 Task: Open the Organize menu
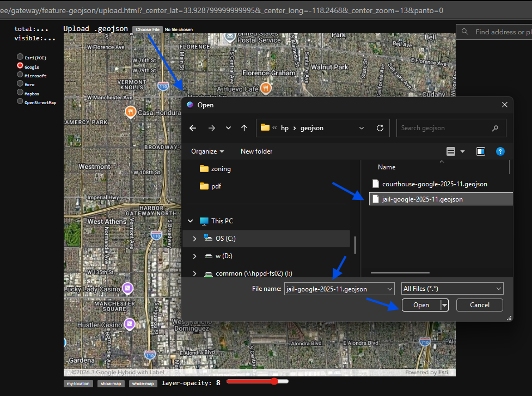click(x=207, y=151)
